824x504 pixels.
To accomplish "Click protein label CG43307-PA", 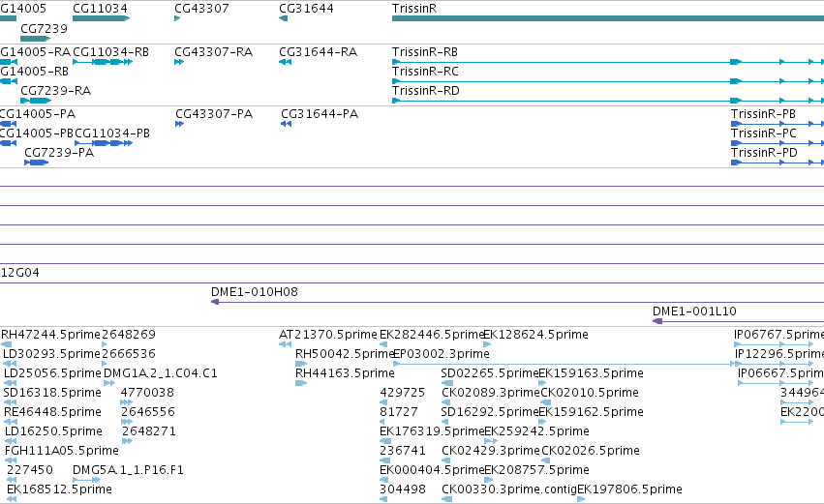I will 214,114.
